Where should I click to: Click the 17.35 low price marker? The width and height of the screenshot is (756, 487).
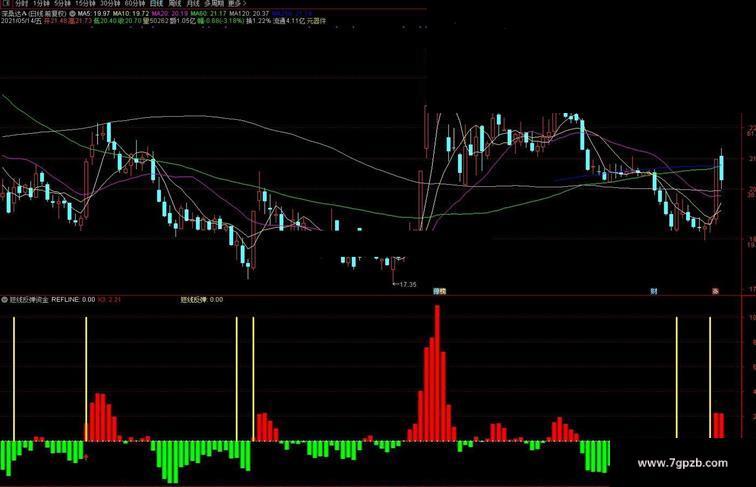(x=405, y=284)
